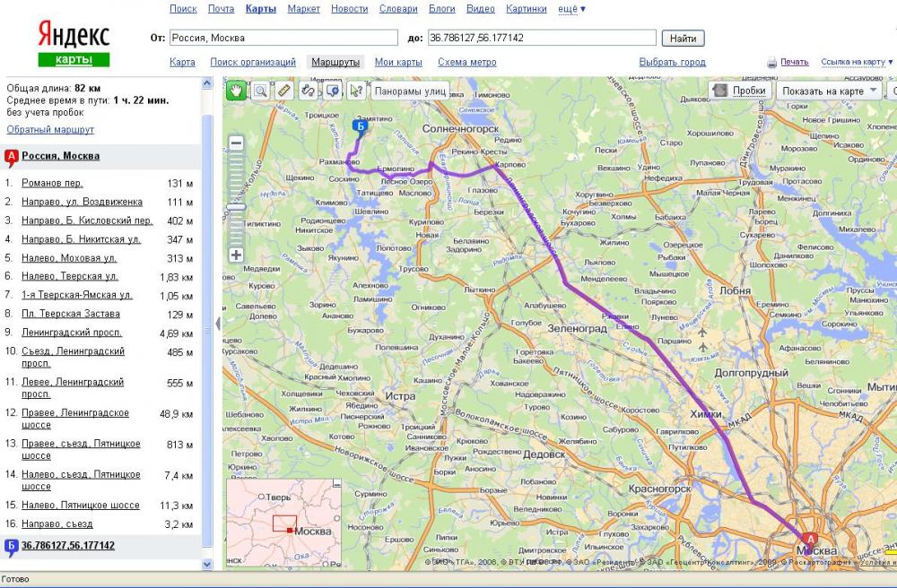The width and height of the screenshot is (897, 588).
Task: Click the printer icon next to Печать
Action: tap(771, 63)
